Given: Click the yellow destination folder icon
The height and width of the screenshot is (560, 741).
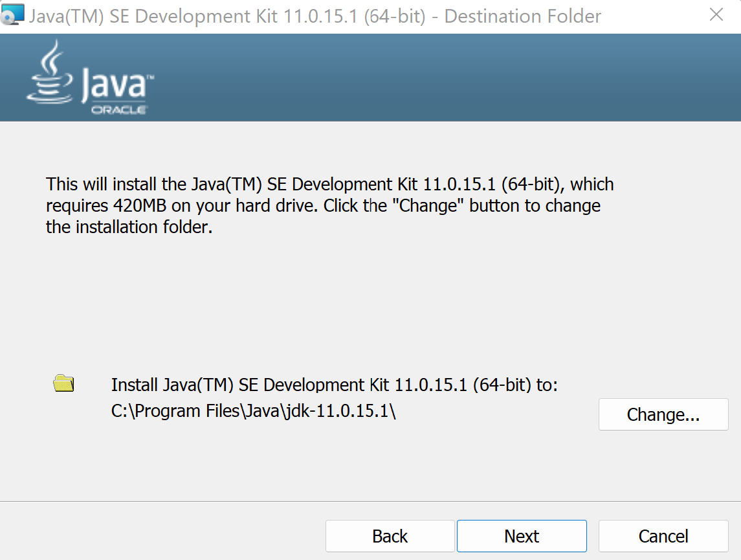Looking at the screenshot, I should tap(63, 384).
